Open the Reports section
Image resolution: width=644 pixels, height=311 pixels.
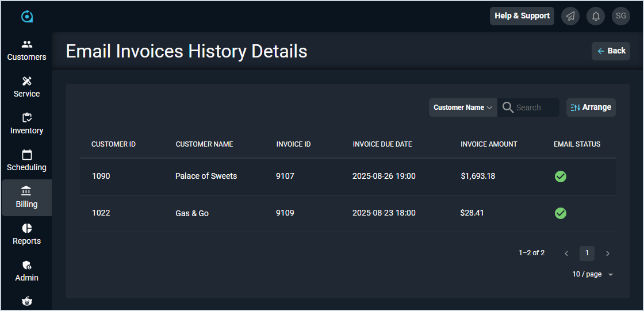coord(27,235)
